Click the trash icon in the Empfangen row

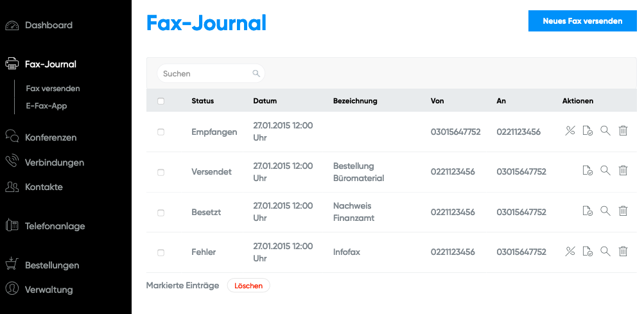(x=622, y=131)
